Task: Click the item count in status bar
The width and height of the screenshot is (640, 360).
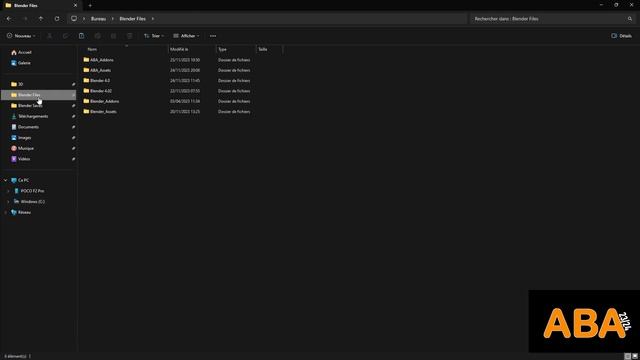Action: (15, 356)
